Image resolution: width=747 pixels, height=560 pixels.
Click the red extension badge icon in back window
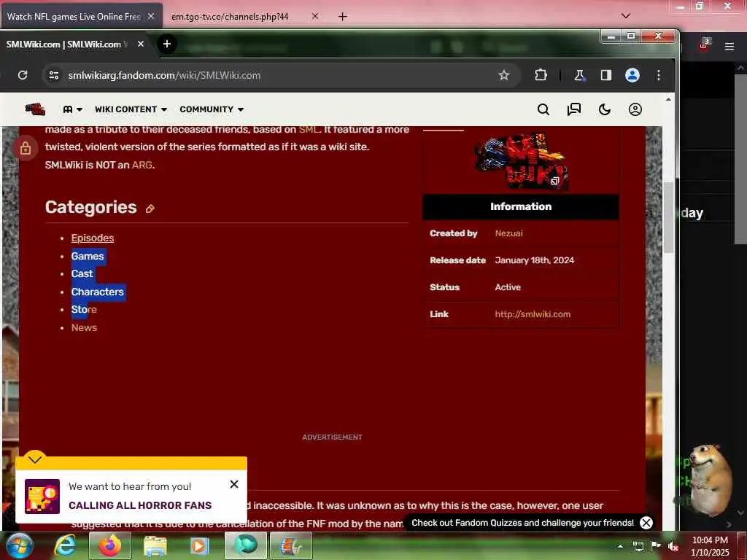pyautogui.click(x=704, y=45)
